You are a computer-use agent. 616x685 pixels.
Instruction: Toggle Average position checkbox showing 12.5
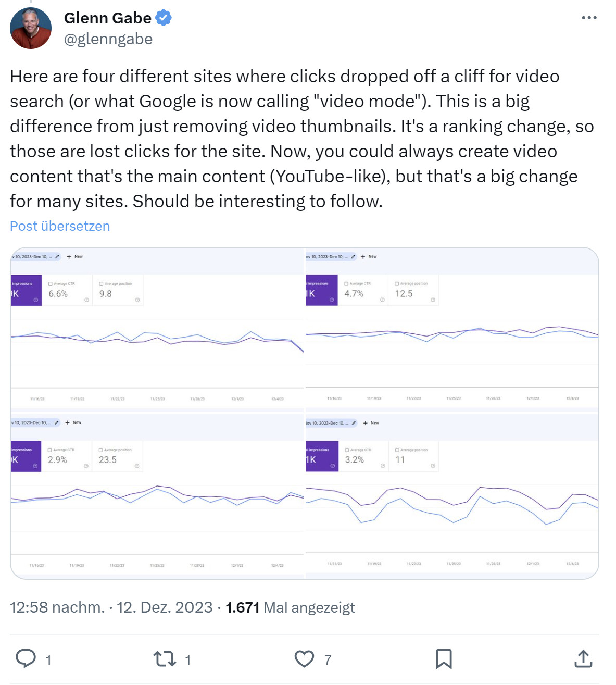point(397,284)
